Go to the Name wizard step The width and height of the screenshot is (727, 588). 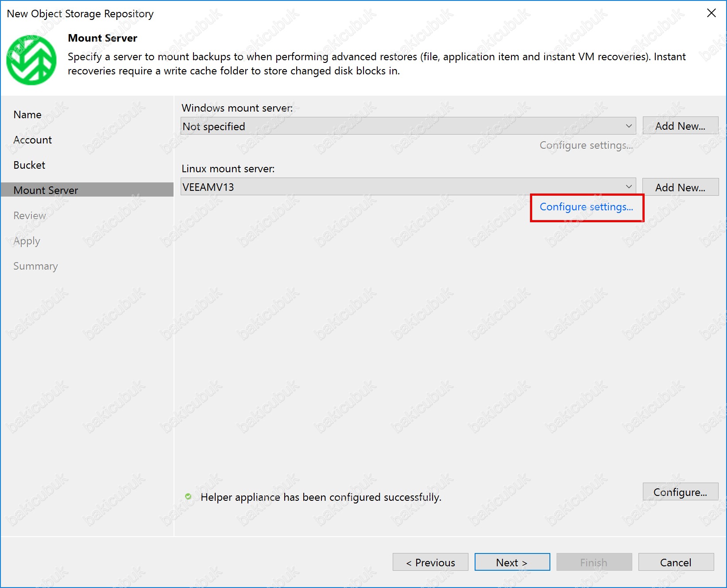[27, 115]
